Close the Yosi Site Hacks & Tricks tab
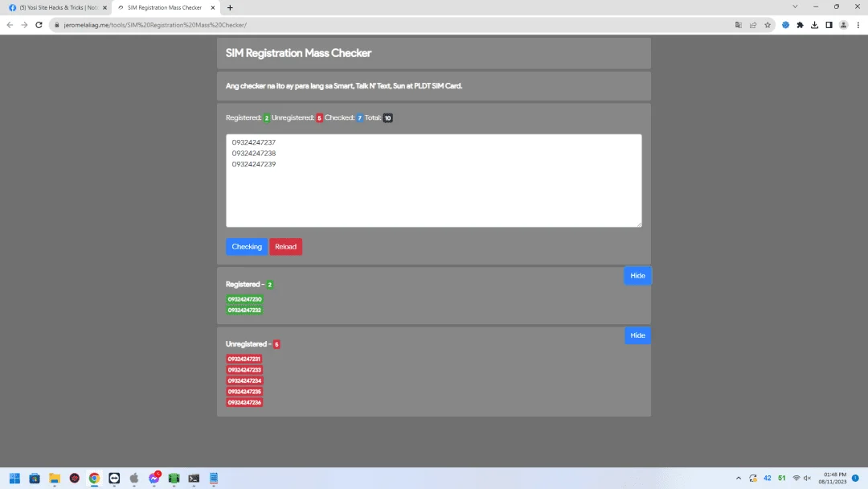This screenshot has height=489, width=868. 104,8
